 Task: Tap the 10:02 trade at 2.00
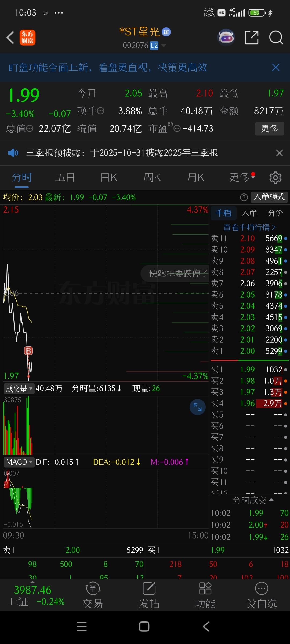pyautogui.click(x=250, y=525)
